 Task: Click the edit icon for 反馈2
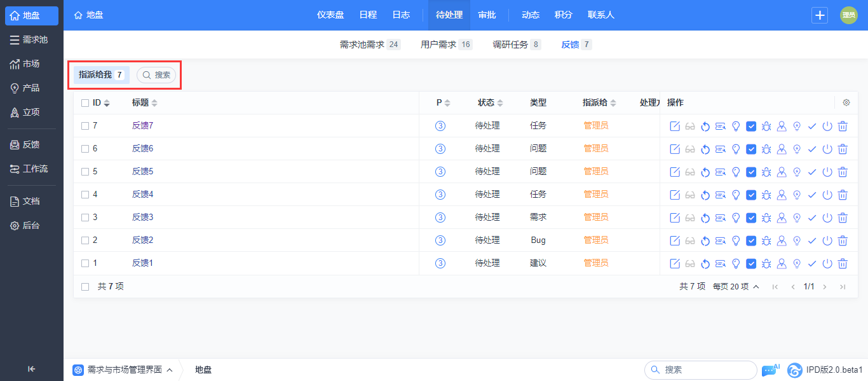pyautogui.click(x=675, y=240)
